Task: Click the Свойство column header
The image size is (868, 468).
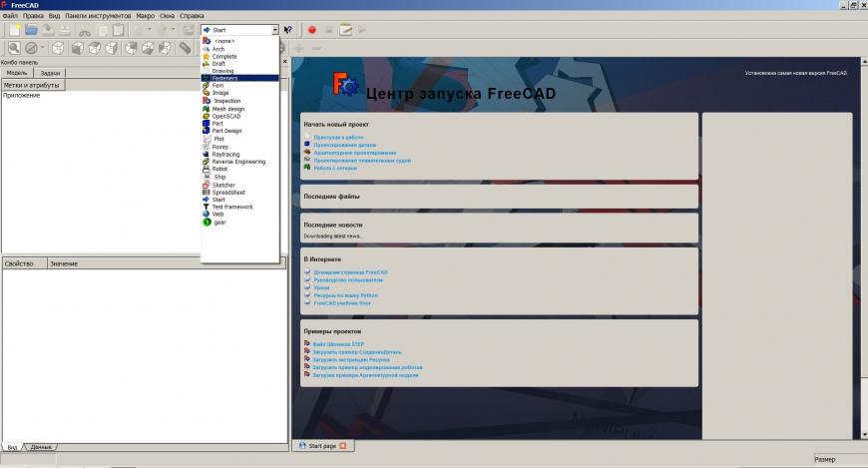Action: (x=24, y=263)
